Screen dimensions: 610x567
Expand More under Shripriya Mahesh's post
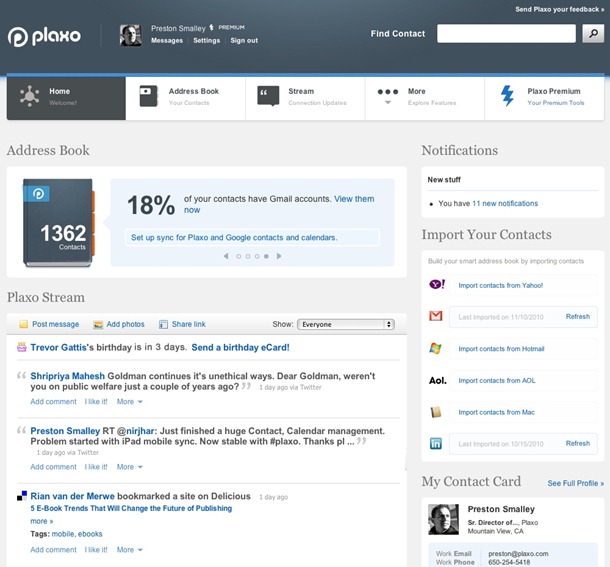(130, 402)
